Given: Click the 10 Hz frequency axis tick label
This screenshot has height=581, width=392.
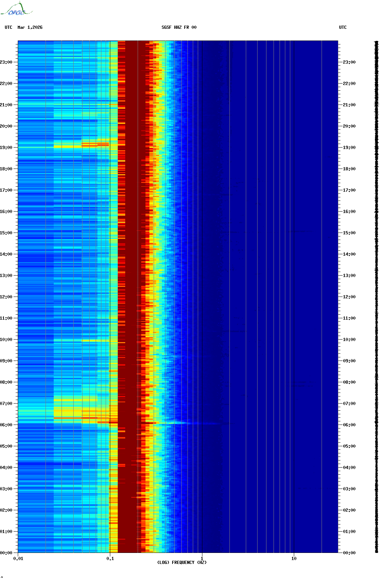Looking at the screenshot, I should [294, 559].
